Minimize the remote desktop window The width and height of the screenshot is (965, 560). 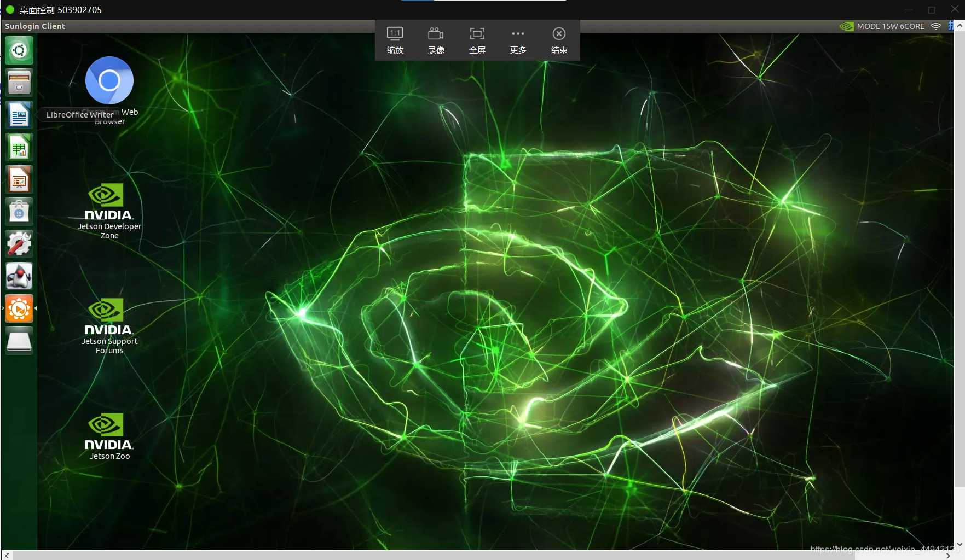pyautogui.click(x=909, y=9)
